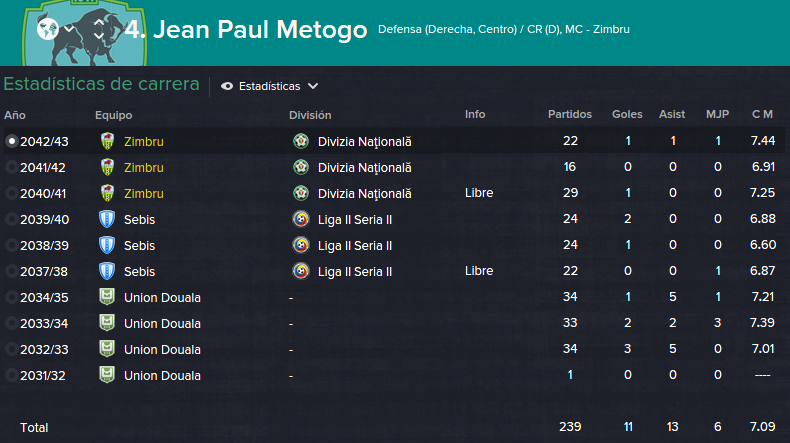Click Union Douala badge in 2031/32 row
The height and width of the screenshot is (443, 790).
tap(107, 375)
